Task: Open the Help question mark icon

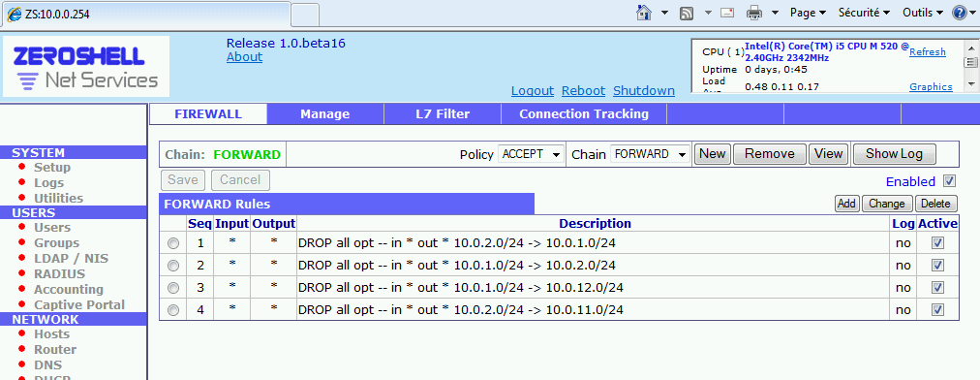Action: click(x=960, y=13)
